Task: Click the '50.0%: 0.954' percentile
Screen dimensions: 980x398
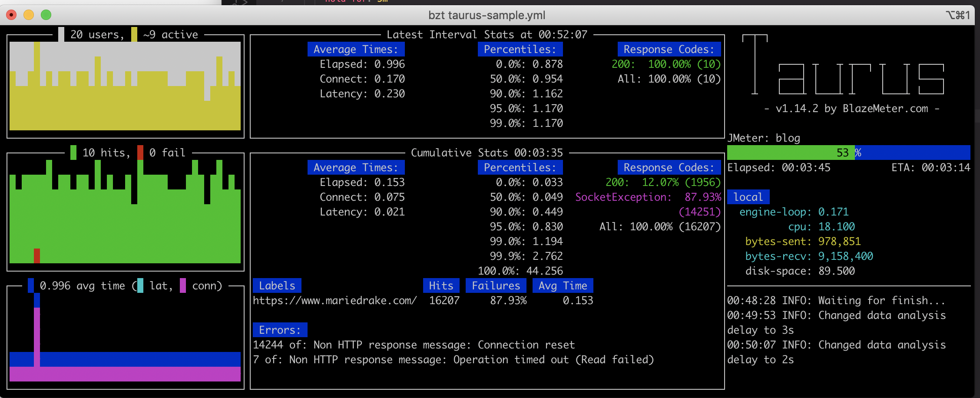Action: pos(526,79)
